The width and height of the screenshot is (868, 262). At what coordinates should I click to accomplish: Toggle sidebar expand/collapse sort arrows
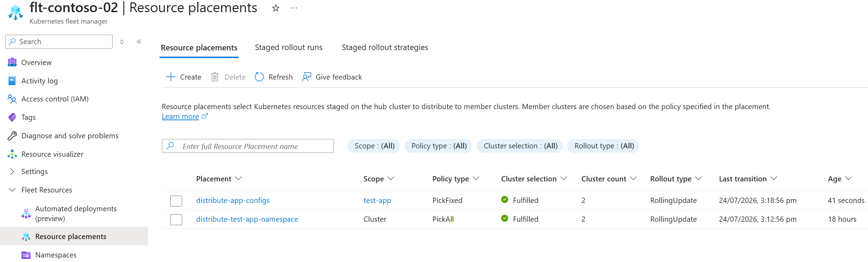pos(122,42)
